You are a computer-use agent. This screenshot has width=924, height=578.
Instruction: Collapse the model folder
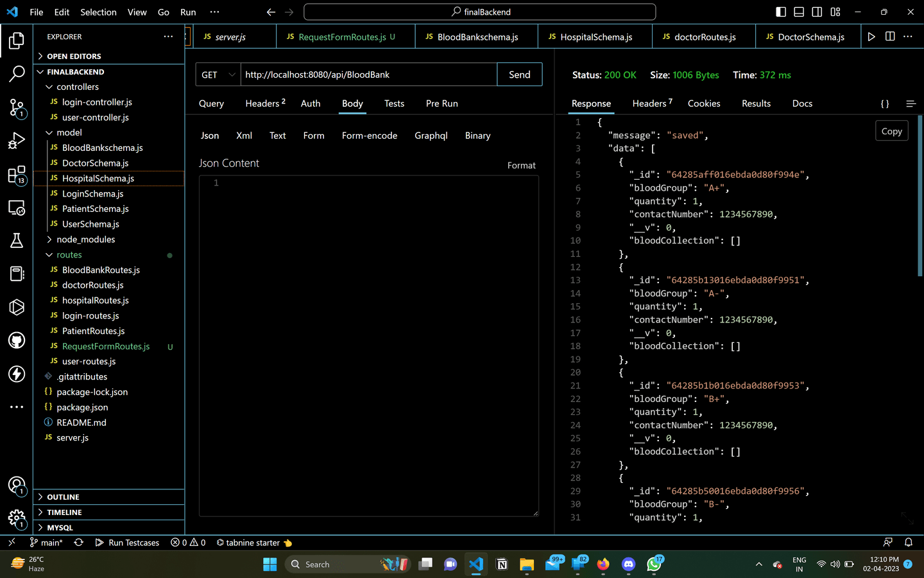(109, 132)
